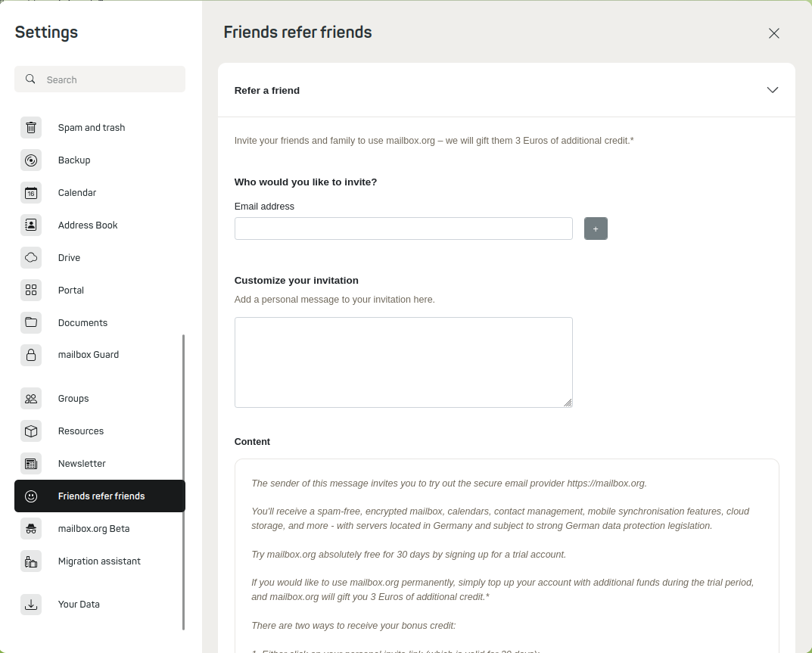
Task: Select the Calendar icon in sidebar
Action: point(31,193)
